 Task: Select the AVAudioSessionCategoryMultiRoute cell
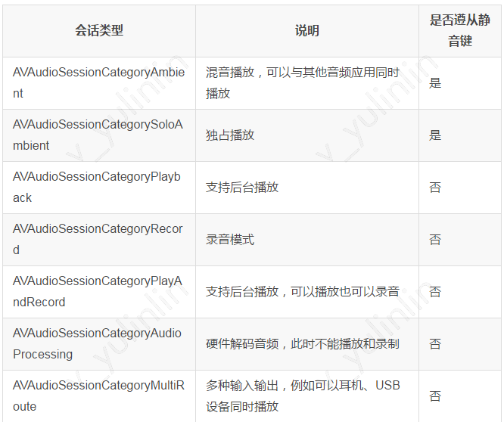point(98,396)
